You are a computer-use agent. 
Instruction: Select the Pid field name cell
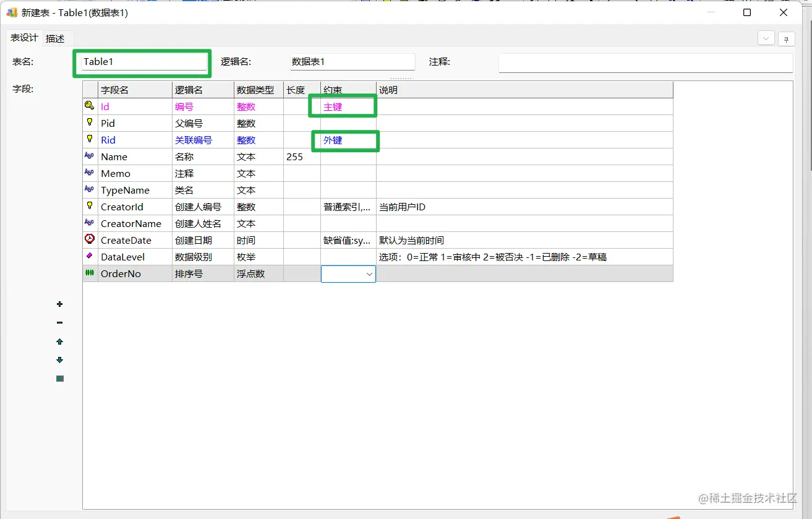pyautogui.click(x=135, y=123)
